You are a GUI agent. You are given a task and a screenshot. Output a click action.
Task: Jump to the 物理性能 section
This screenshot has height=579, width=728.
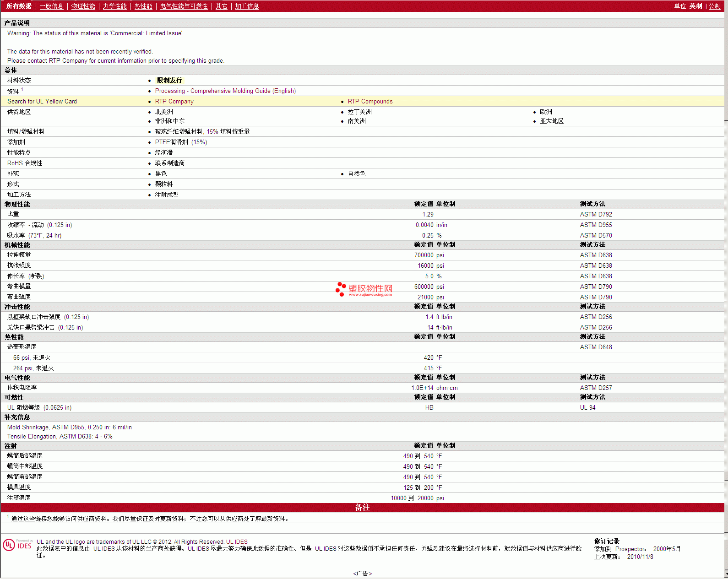[83, 6]
